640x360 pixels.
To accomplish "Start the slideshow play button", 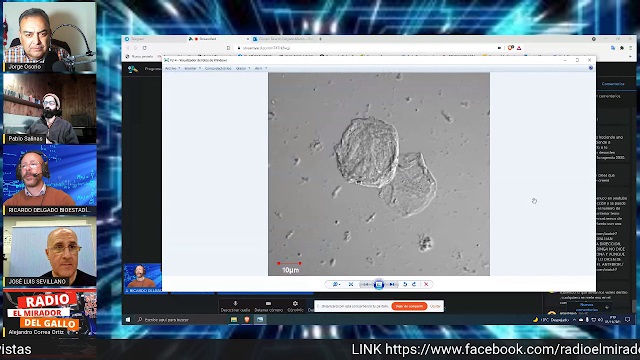I will (x=379, y=284).
